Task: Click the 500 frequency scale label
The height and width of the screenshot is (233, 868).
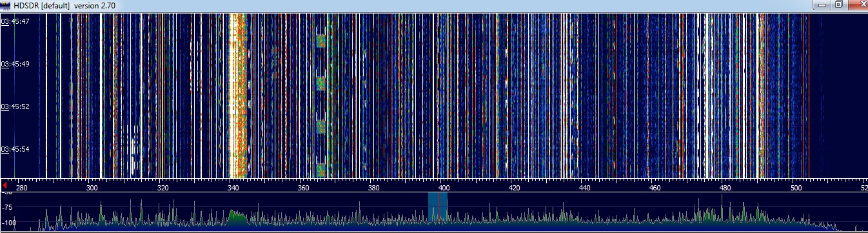Action: [x=796, y=188]
